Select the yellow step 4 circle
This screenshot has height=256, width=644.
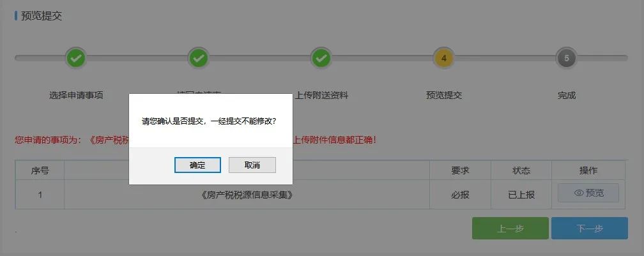coord(443,58)
